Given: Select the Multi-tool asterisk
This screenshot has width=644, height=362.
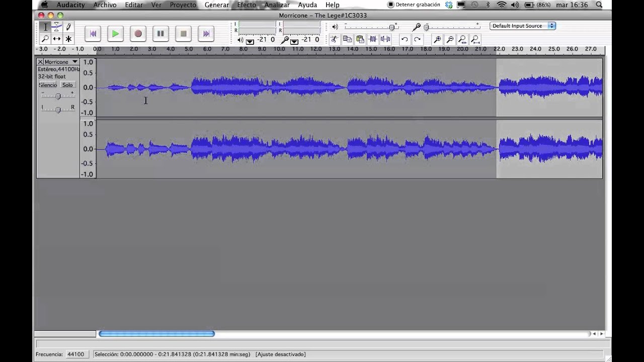Looking at the screenshot, I should point(68,39).
